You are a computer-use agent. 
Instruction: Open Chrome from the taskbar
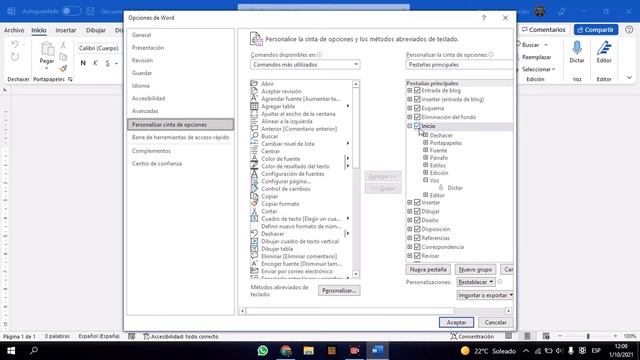pyautogui.click(x=286, y=351)
